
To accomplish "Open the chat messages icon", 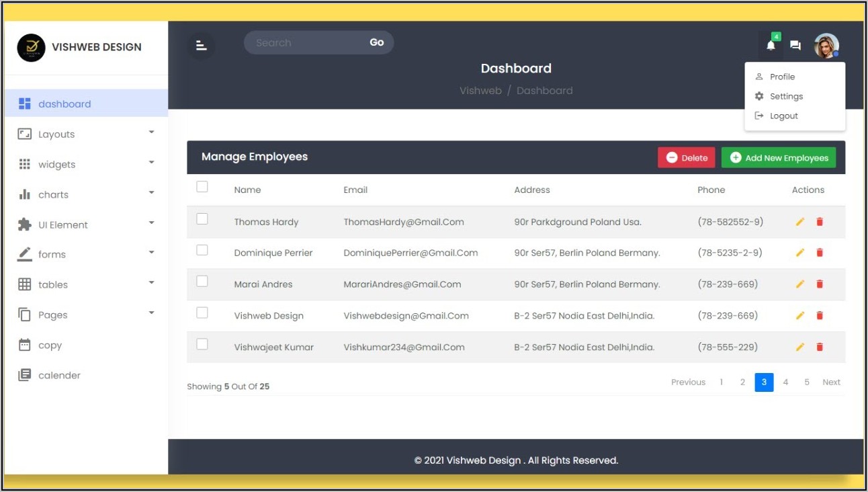I will [795, 46].
